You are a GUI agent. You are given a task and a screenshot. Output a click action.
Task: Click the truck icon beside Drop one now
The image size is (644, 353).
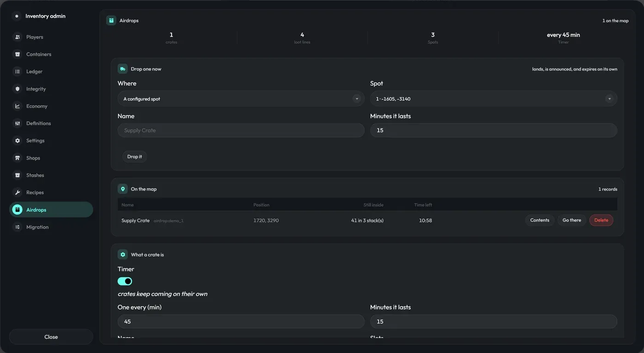click(123, 69)
